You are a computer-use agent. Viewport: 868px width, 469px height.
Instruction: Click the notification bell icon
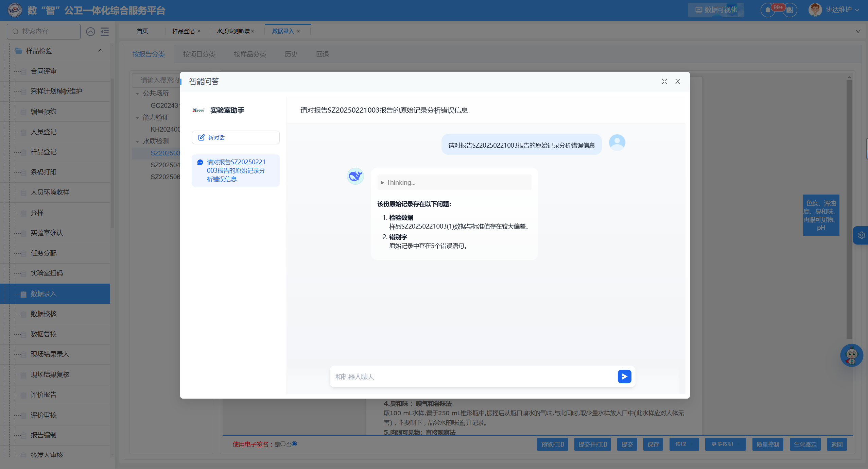[767, 10]
